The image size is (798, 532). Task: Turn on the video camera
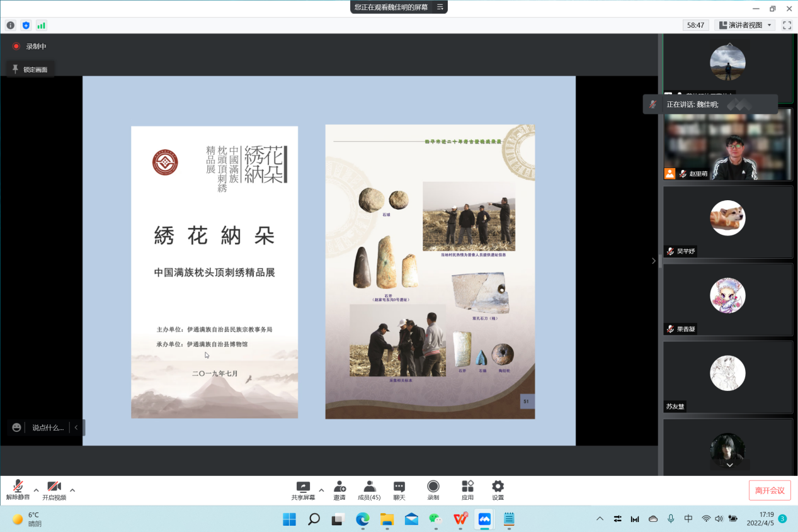coord(54,490)
